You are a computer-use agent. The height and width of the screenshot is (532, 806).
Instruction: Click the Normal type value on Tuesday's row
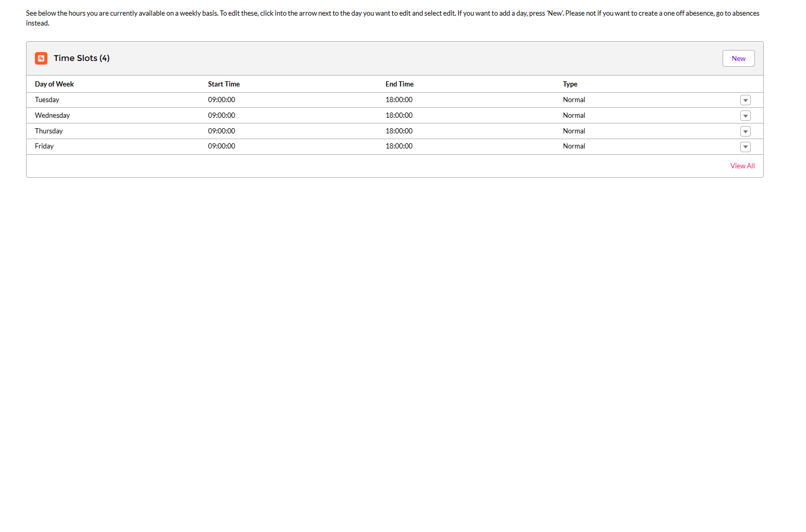click(574, 100)
